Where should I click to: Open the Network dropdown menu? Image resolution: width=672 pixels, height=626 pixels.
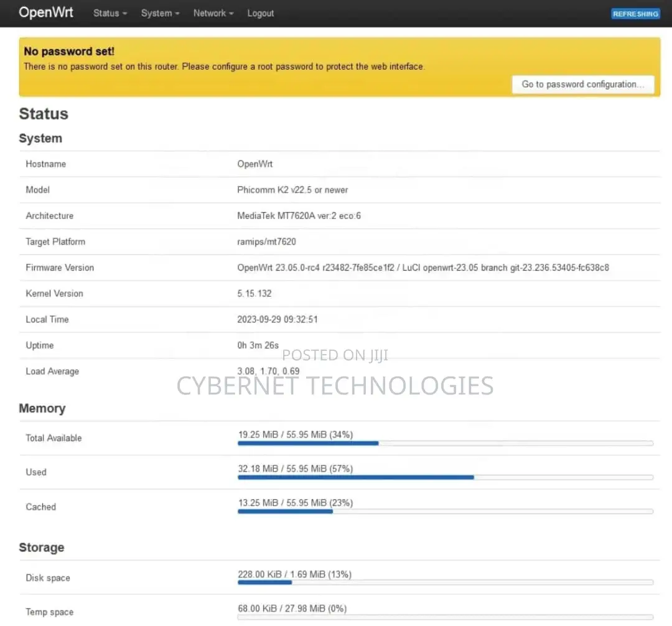click(213, 13)
